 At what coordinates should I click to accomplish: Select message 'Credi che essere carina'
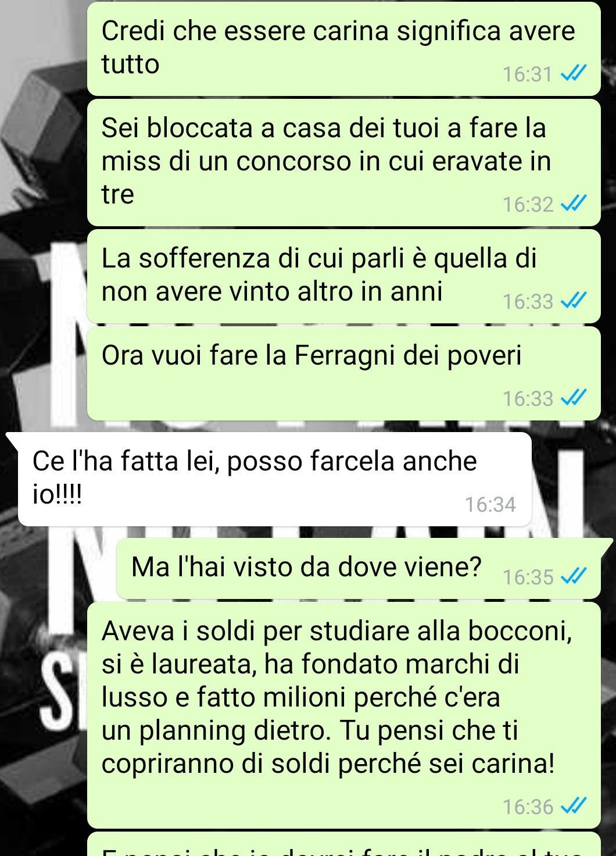click(x=343, y=48)
